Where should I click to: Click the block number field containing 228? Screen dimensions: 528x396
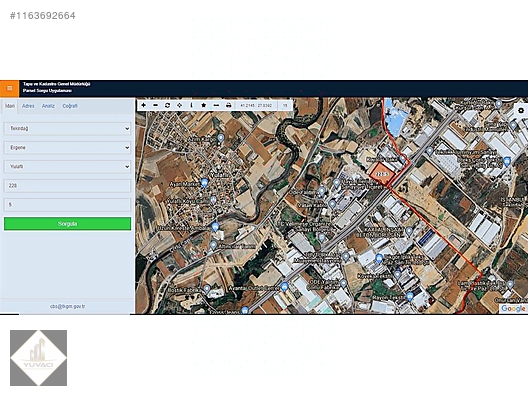(x=67, y=186)
